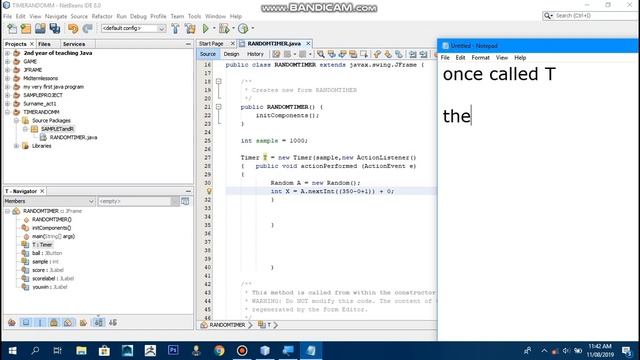Click the grey Redo arrow in the toolbar
Screen dimensions: 640x360
tap(87, 28)
